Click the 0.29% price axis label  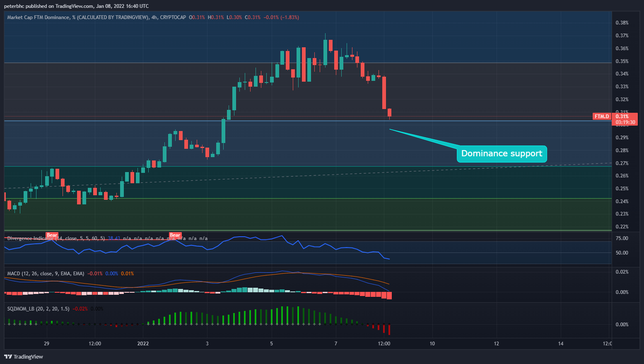pos(622,138)
